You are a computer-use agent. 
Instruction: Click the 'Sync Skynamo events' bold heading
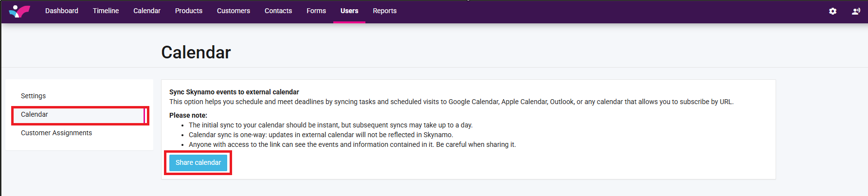234,92
